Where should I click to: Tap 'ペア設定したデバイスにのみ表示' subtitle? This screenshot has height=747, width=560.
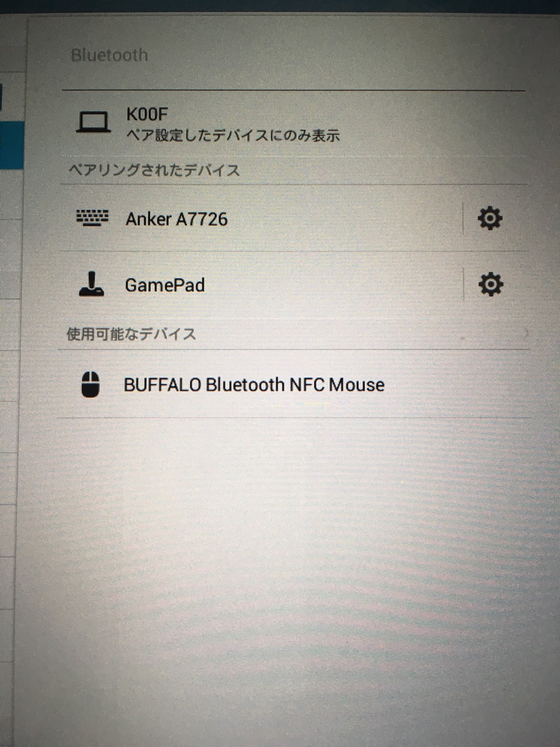(x=233, y=135)
